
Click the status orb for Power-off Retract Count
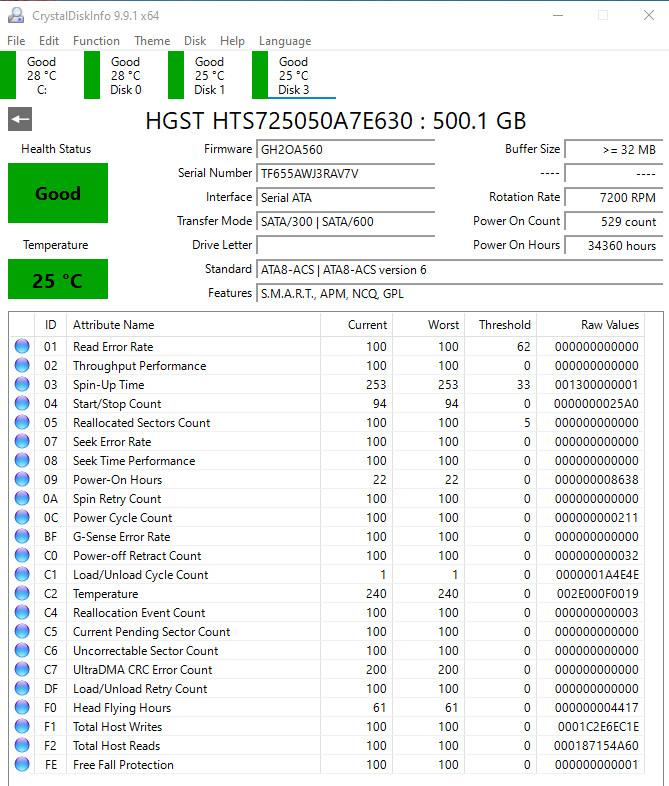click(22, 555)
